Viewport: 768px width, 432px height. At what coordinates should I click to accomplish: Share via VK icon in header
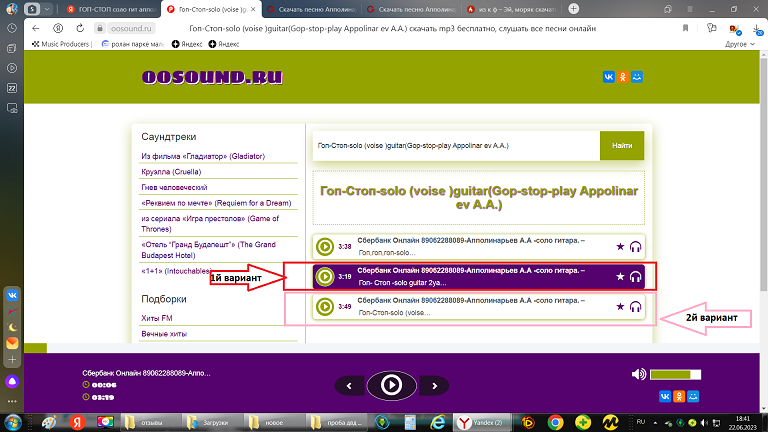[608, 77]
